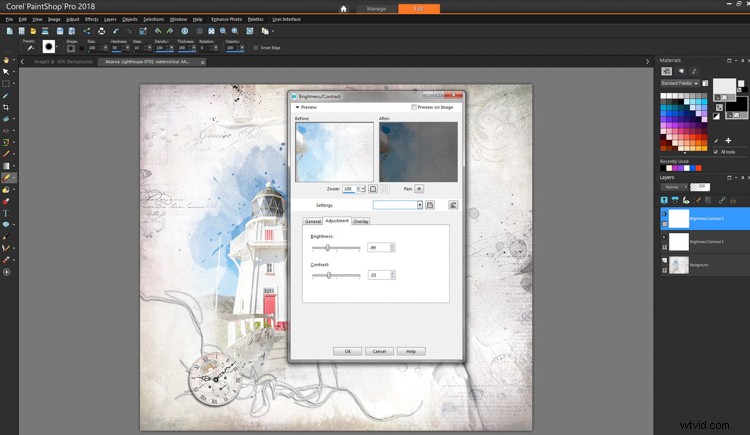The width and height of the screenshot is (750, 435).
Task: Click the Fit preview to window icon
Action: pyautogui.click(x=373, y=189)
